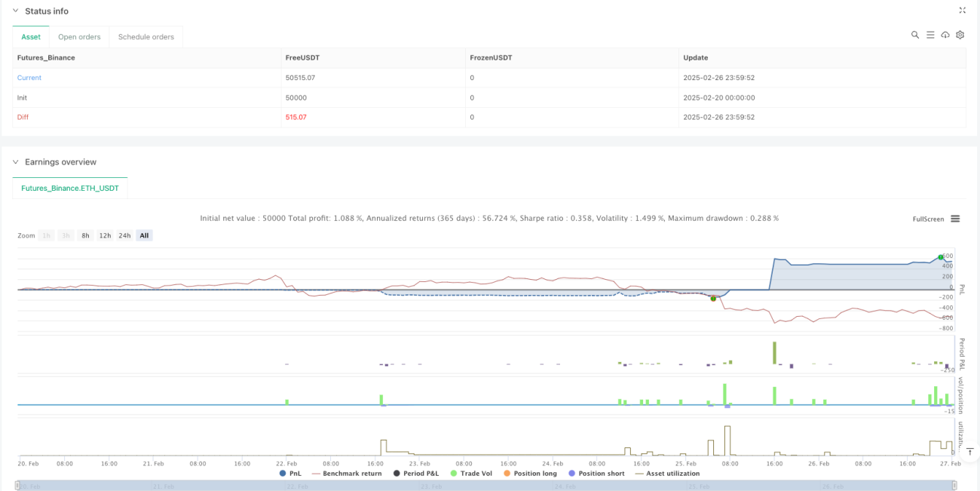Switch to the Schedule orders tab

pyautogui.click(x=146, y=37)
